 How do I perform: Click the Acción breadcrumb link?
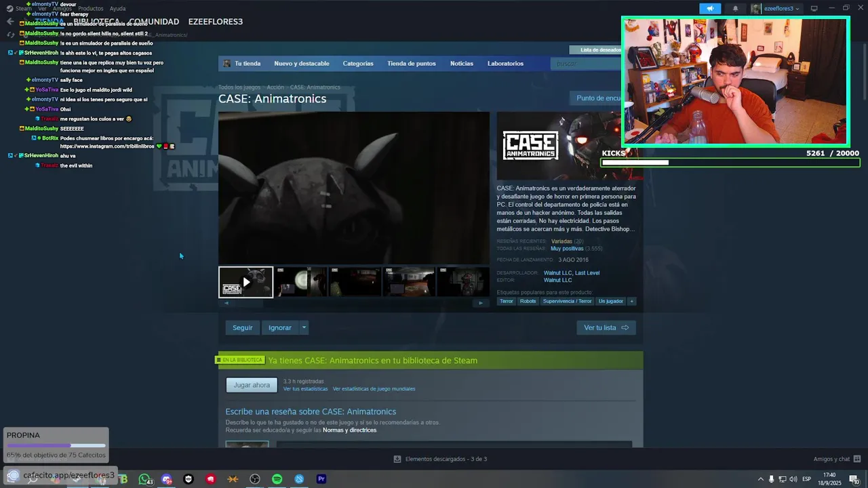click(275, 87)
